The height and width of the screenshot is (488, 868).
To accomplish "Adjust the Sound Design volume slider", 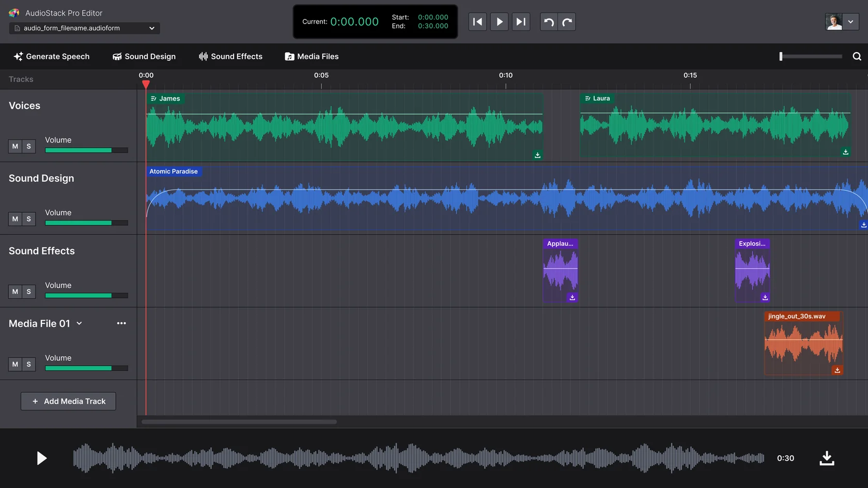I will click(86, 223).
